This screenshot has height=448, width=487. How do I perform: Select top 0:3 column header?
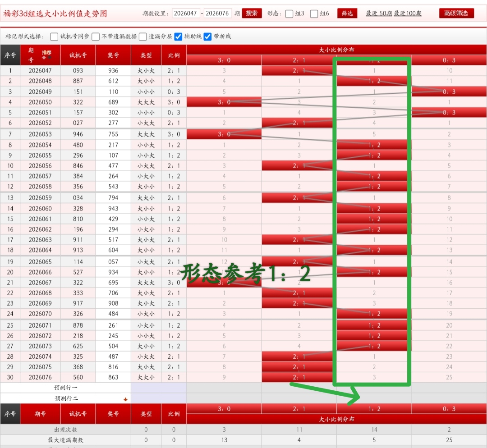point(449,60)
